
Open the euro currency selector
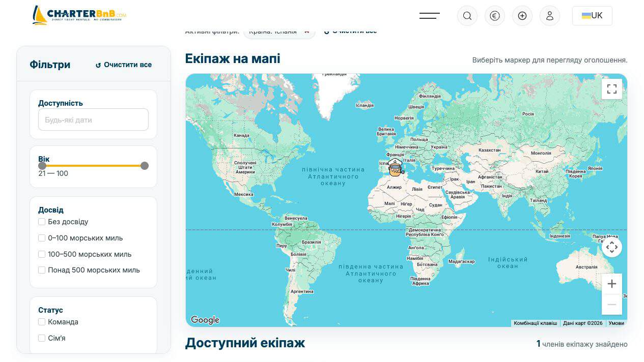(494, 16)
